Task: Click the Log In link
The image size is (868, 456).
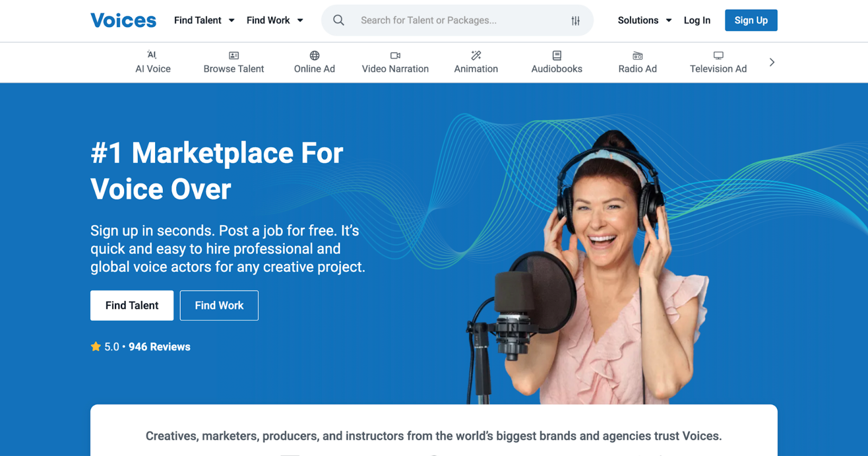Action: [697, 21]
